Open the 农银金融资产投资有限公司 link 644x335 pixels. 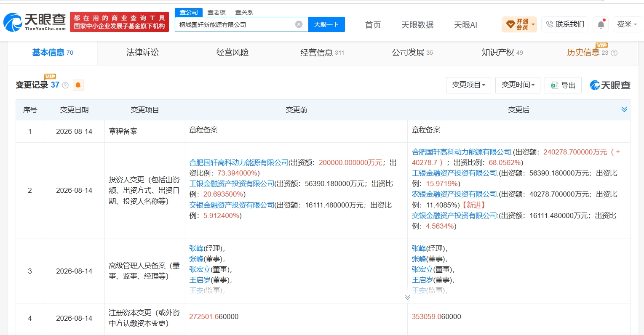click(454, 194)
